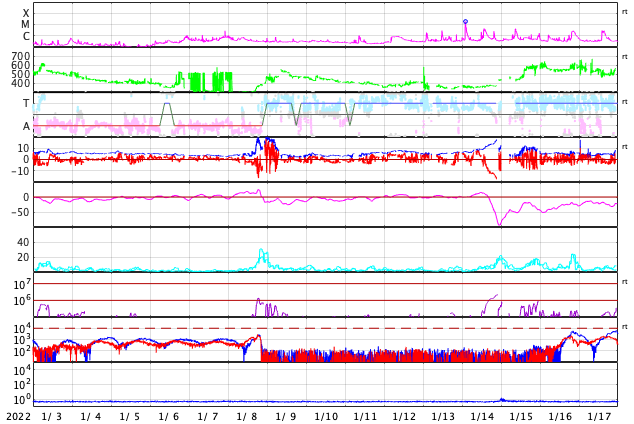
Task: Click the M flare class axis label
Action: point(25,25)
